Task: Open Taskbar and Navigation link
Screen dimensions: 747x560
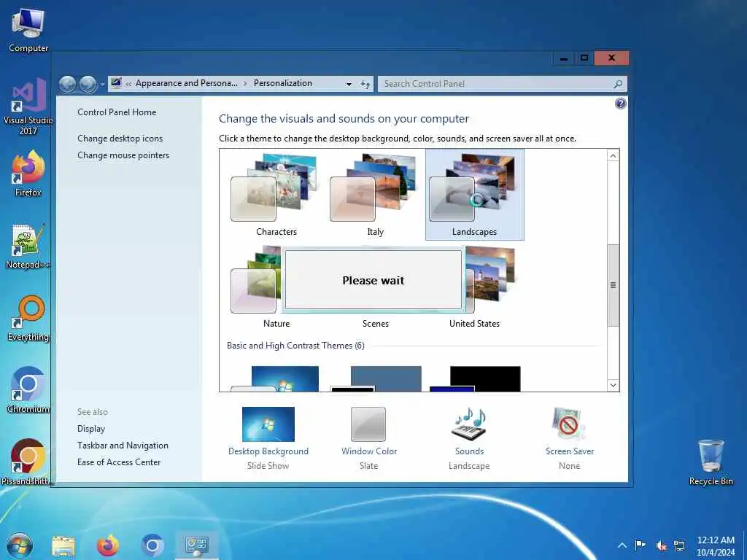Action: pyautogui.click(x=123, y=446)
